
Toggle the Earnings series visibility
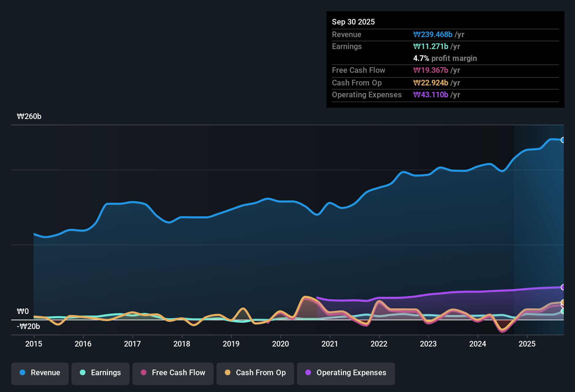coord(100,373)
